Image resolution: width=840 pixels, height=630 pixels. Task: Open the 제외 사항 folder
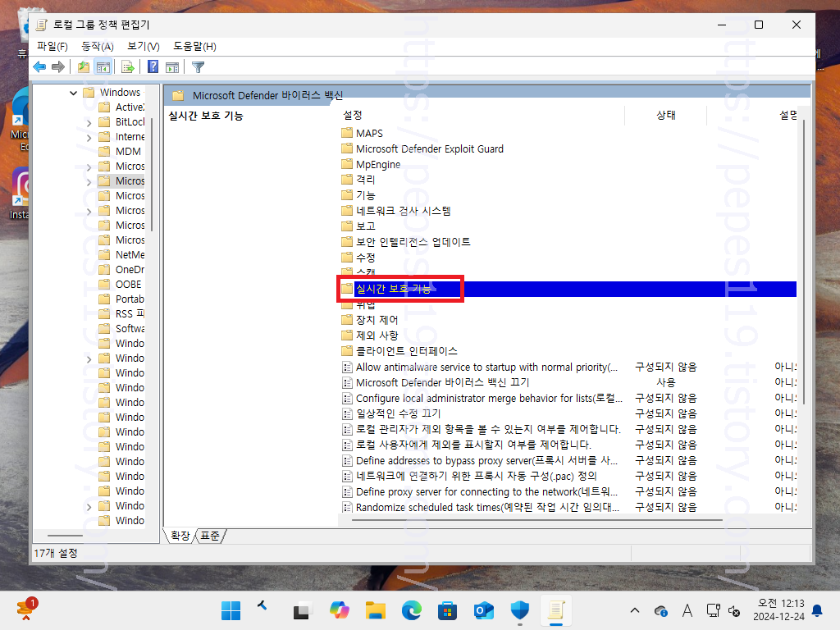[x=370, y=336]
